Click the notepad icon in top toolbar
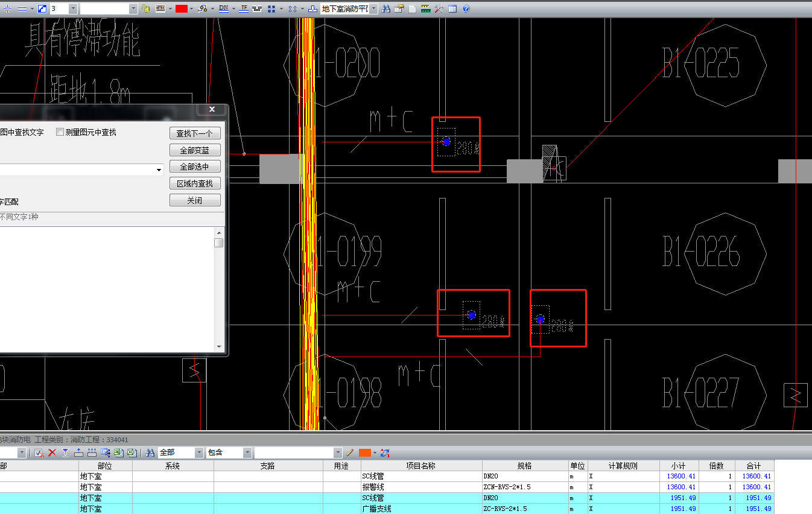Viewport: 812px width, 514px height. point(412,8)
